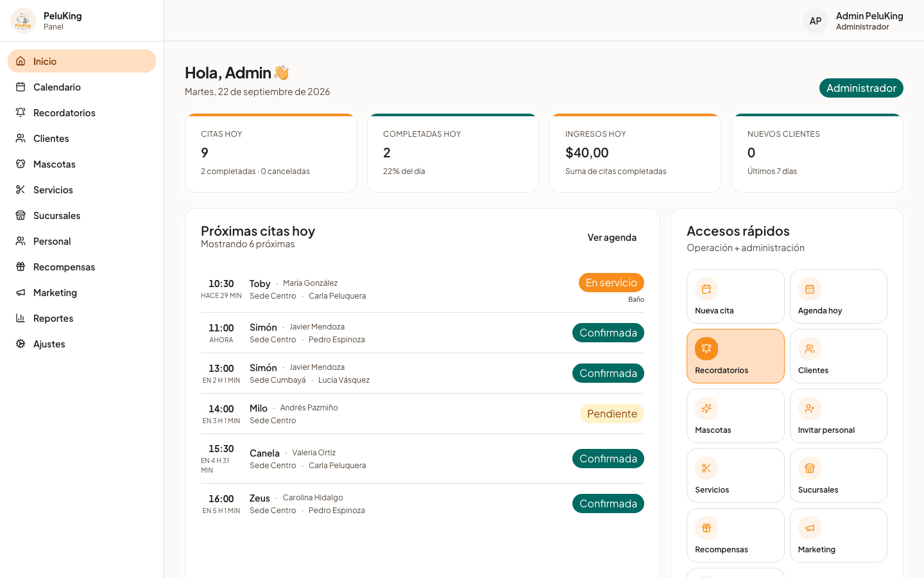Open the Admin PeluKing account name
Screen dimensions: 924x578
(869, 16)
